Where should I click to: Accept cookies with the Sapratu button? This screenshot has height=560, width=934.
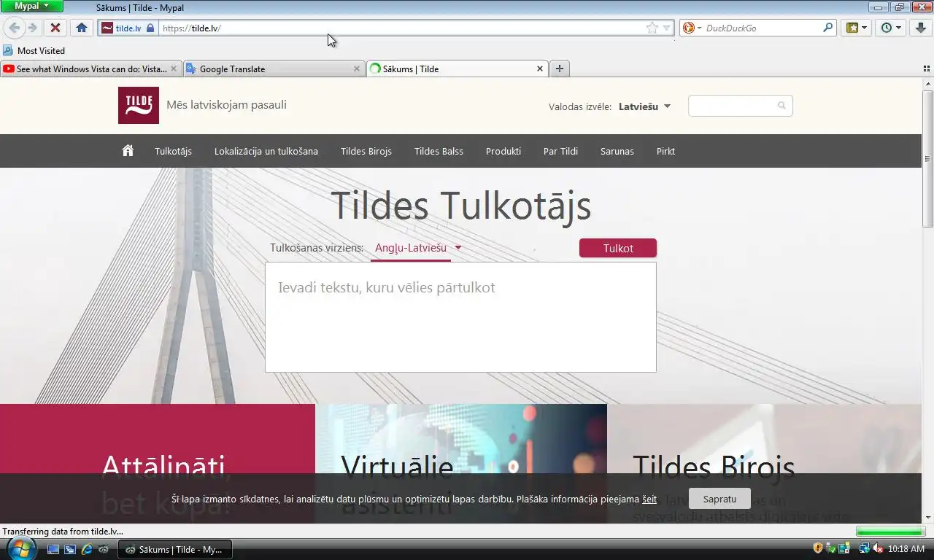719,499
